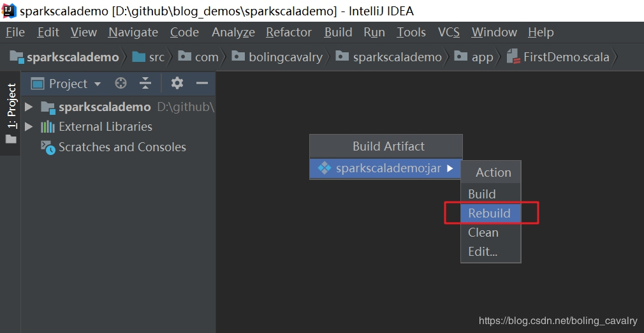644x333 pixels.
Task: Open the Code menu
Action: pyautogui.click(x=184, y=32)
